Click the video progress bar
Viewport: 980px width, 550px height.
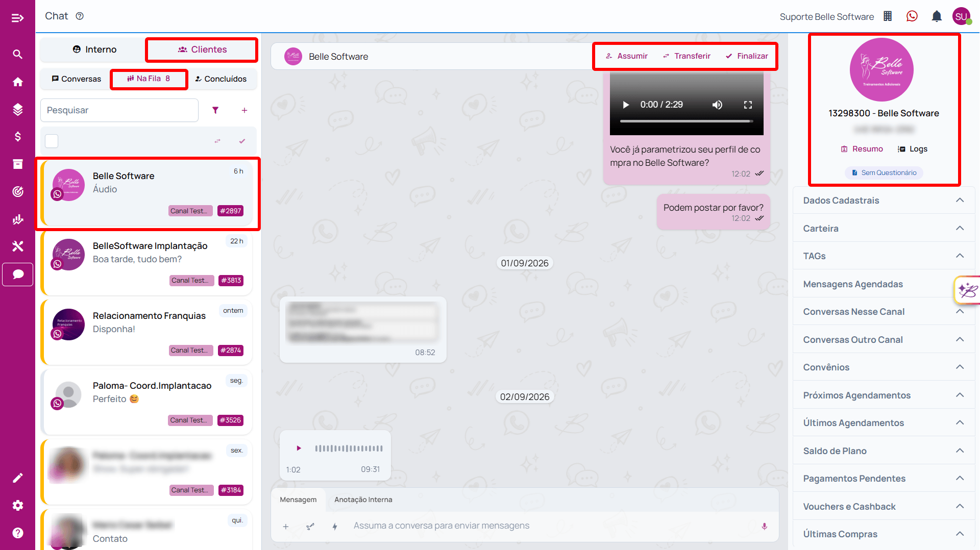[687, 121]
